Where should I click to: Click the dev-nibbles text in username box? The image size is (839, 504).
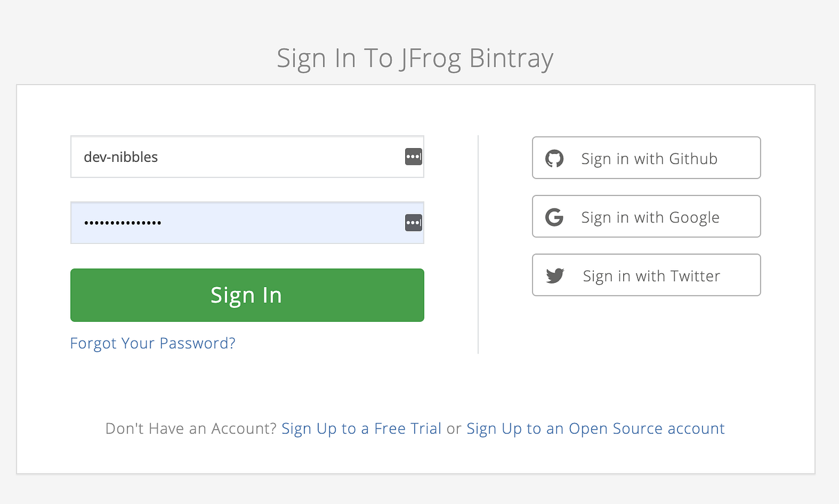coord(120,156)
